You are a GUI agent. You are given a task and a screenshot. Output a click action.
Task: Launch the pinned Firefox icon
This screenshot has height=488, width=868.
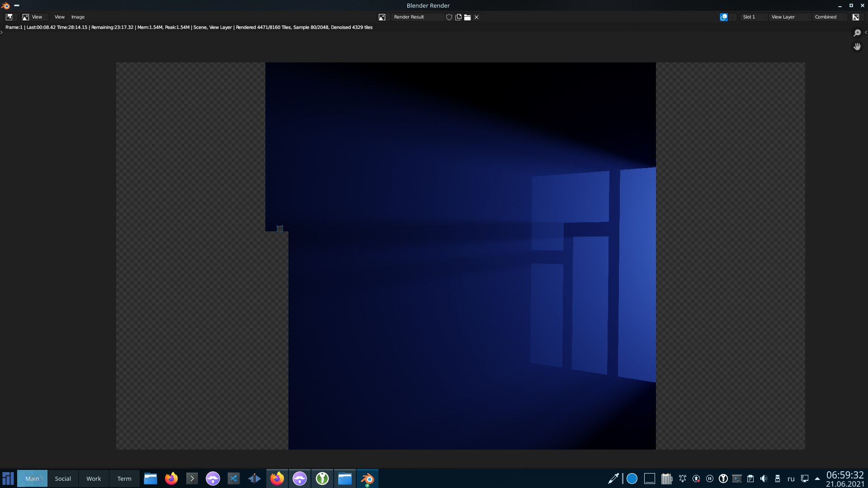[171, 479]
